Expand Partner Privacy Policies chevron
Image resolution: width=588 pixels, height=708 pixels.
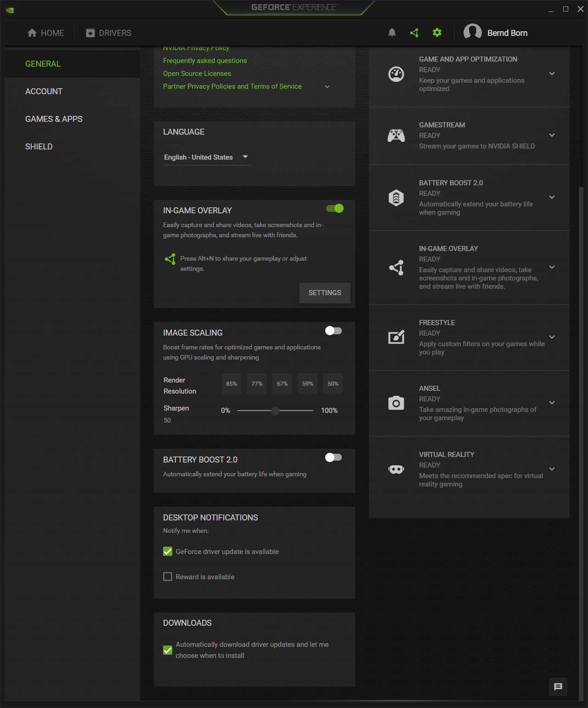pos(328,86)
